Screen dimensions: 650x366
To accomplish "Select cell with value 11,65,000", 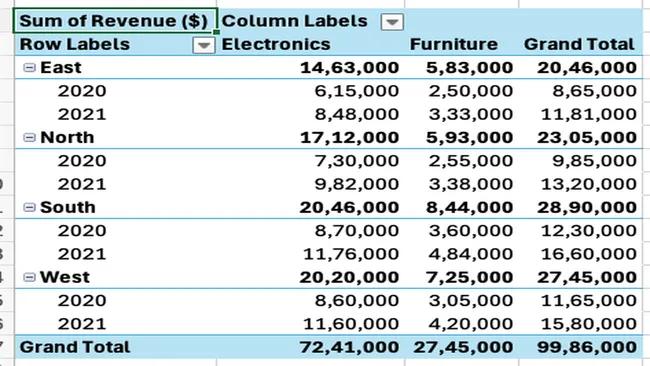I will [x=589, y=300].
